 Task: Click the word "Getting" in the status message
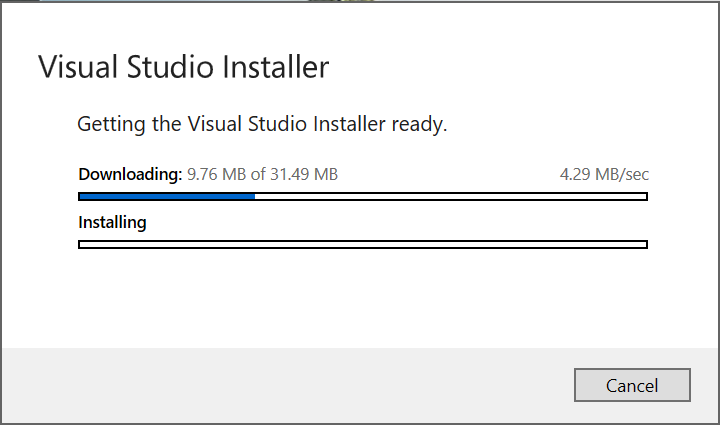pyautogui.click(x=110, y=125)
